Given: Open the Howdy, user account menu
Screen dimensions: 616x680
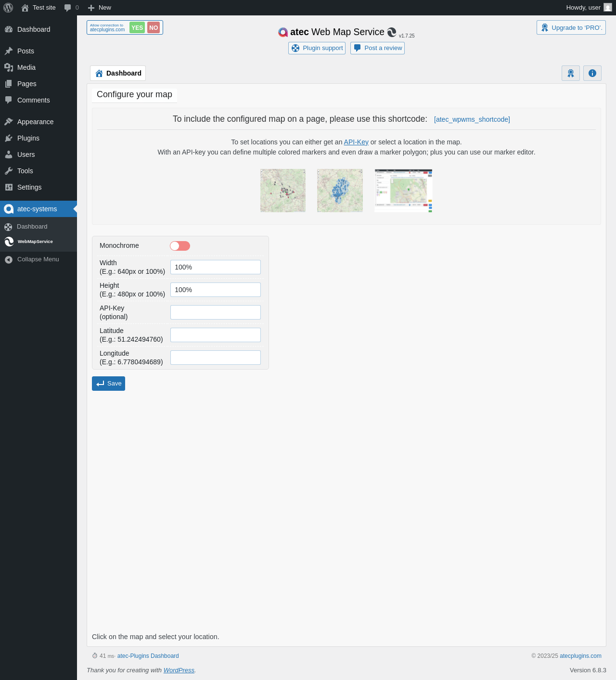Looking at the screenshot, I should [589, 8].
